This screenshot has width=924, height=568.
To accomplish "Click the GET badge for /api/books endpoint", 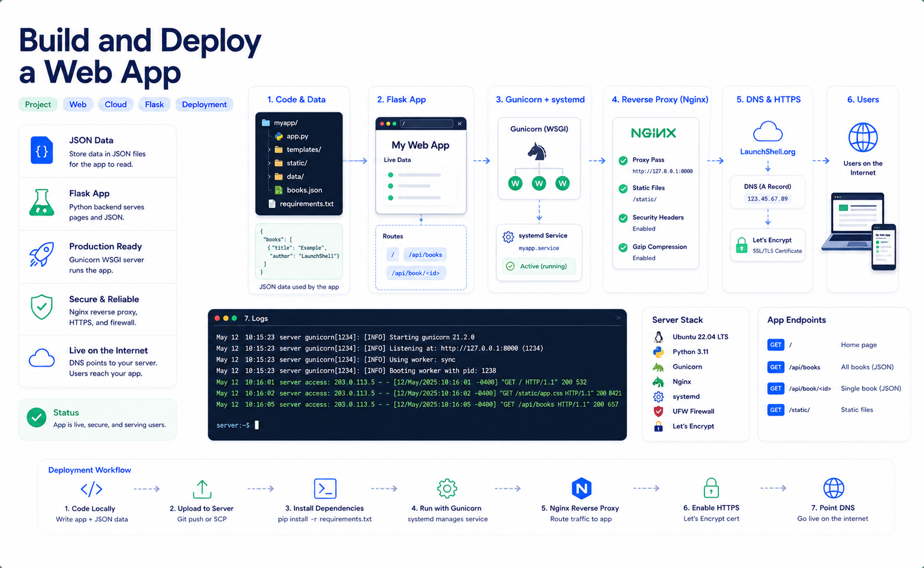I will tap(776, 367).
